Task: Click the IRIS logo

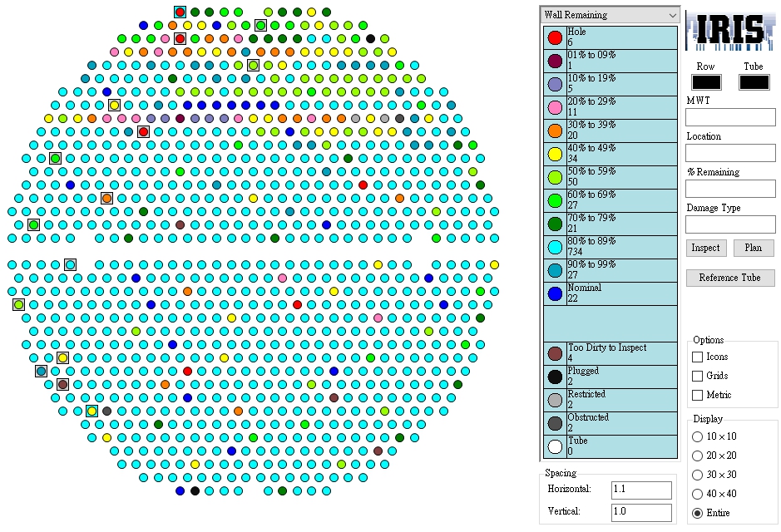Action: point(729,31)
